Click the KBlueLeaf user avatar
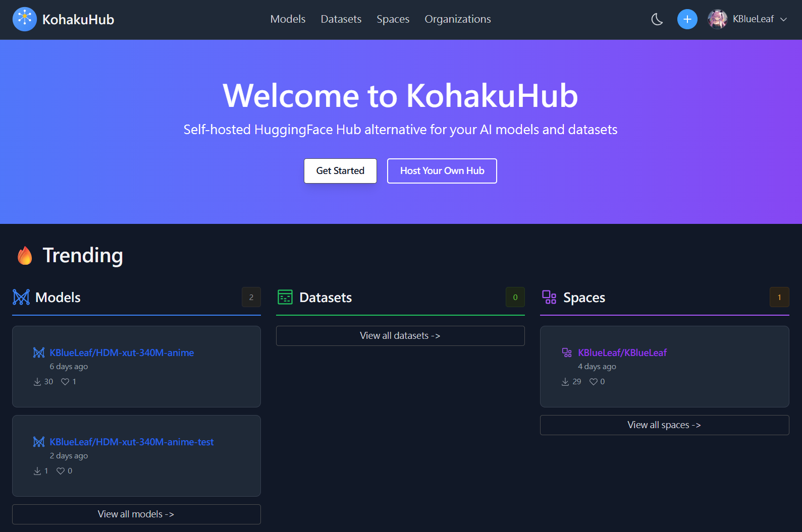The image size is (802, 532). (x=717, y=19)
